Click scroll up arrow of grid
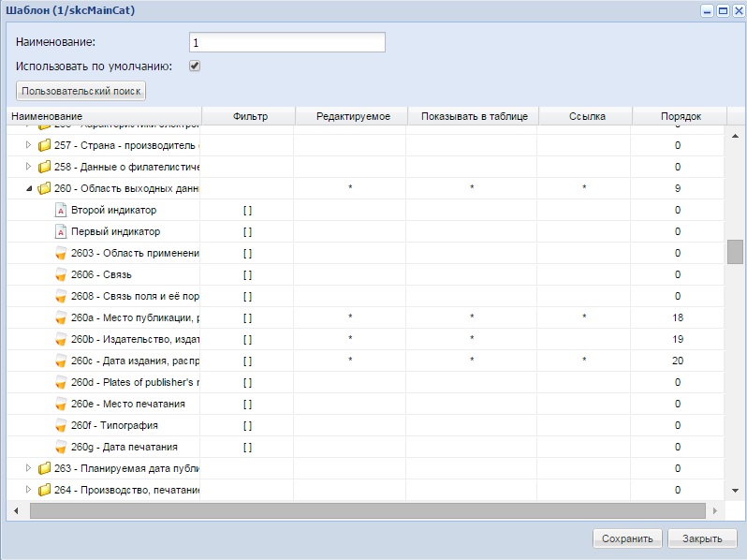 point(735,137)
